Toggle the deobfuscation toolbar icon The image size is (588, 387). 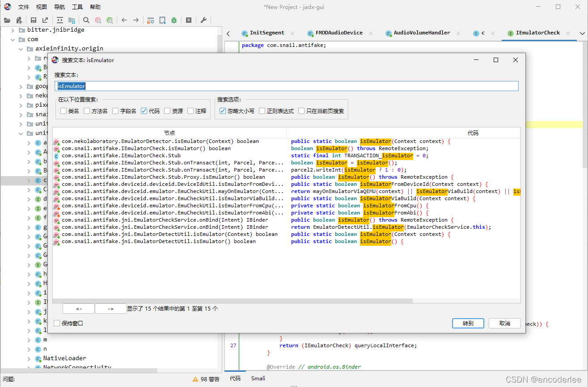pos(151,20)
